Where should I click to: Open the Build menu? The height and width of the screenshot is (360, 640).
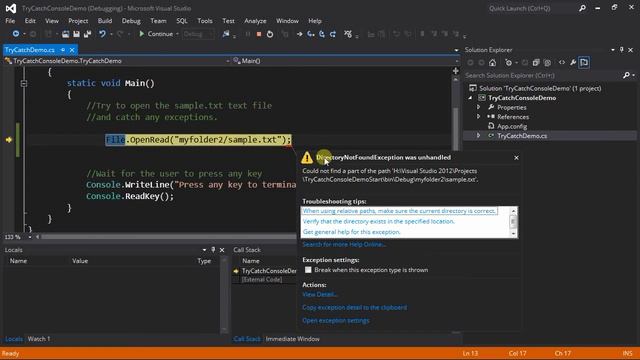coord(105,21)
